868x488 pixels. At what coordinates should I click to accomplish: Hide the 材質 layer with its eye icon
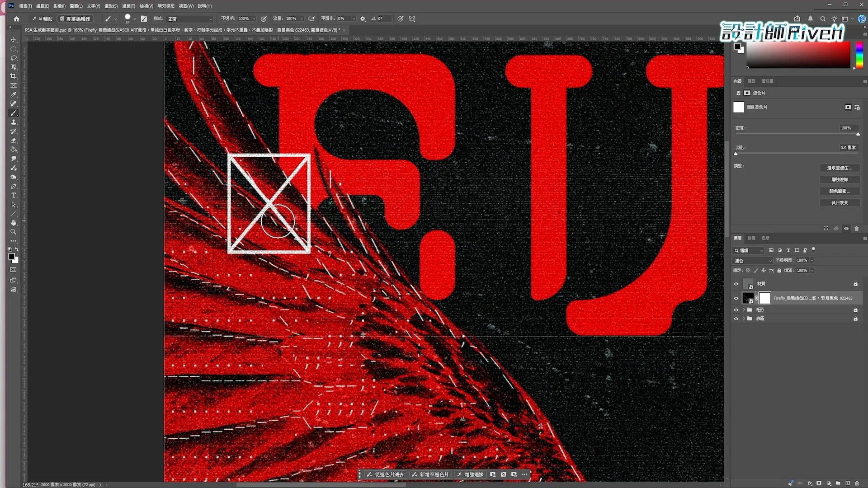coord(736,284)
